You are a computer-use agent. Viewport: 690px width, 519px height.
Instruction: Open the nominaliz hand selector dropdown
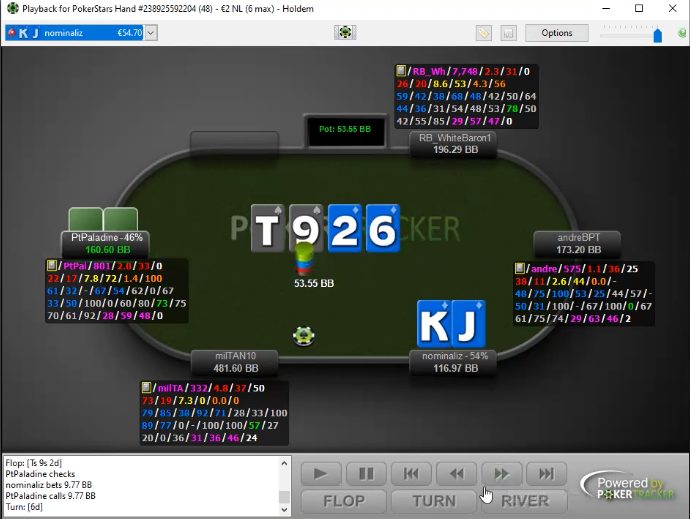[151, 33]
